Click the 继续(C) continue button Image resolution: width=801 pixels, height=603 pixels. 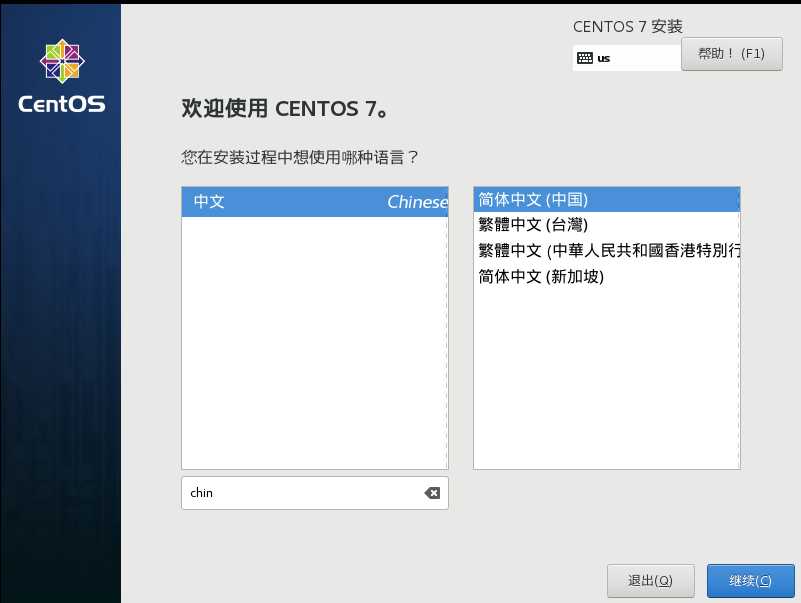(x=750, y=581)
